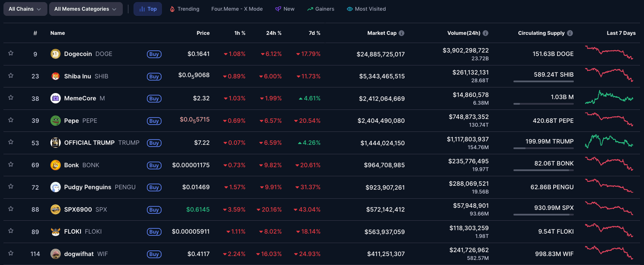
Task: View the SPX6900 7-day sparkline chart
Action: tap(609, 209)
